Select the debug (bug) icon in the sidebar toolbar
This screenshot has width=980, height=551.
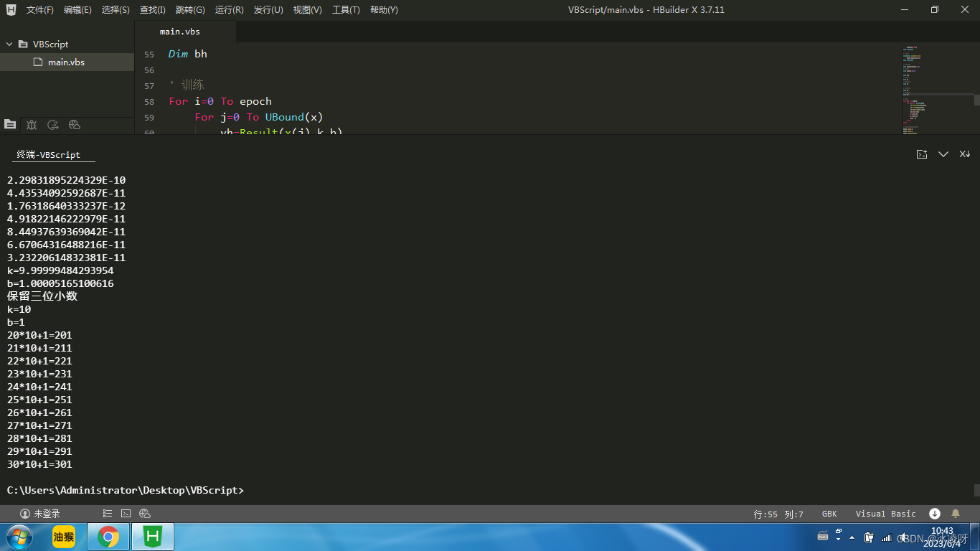32,125
